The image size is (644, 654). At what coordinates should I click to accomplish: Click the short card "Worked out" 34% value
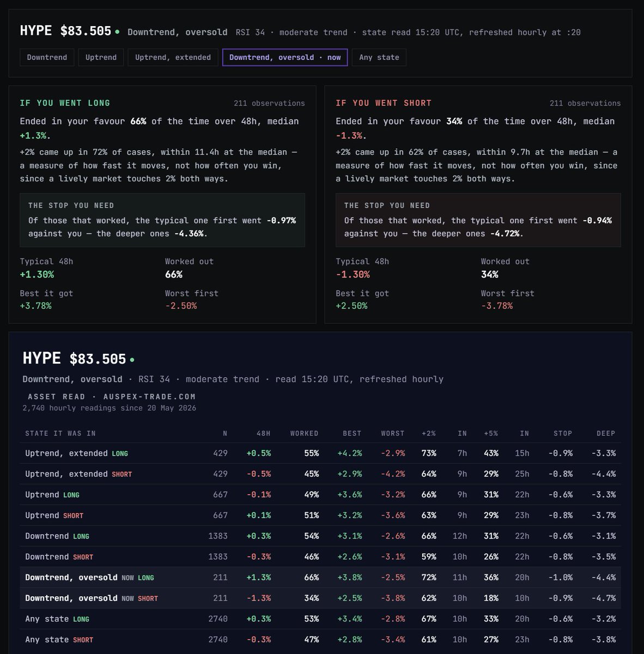click(490, 275)
